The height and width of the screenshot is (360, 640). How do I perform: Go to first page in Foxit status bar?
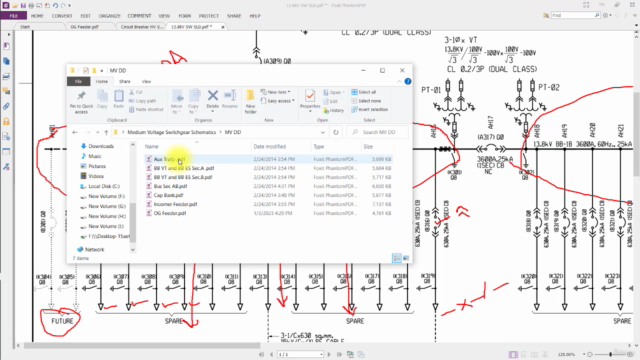coord(261,354)
